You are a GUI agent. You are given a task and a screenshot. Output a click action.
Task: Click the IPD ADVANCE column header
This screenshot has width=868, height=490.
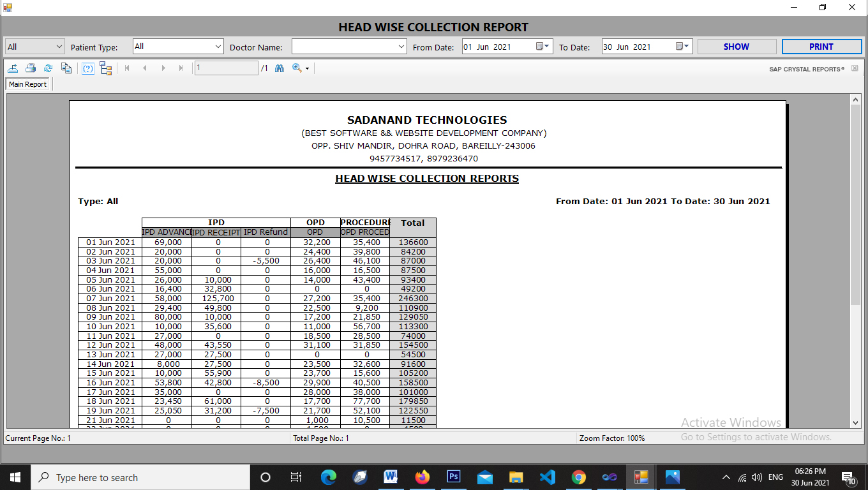point(167,232)
